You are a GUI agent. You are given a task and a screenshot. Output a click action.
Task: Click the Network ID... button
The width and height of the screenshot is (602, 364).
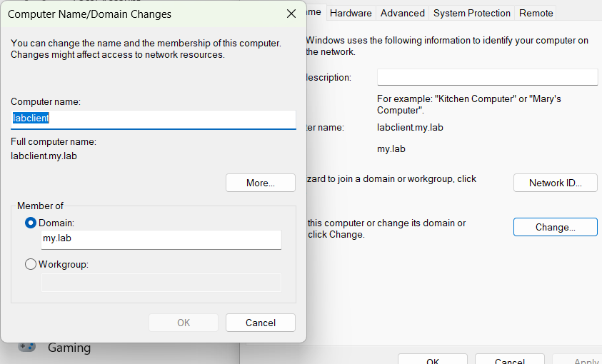[555, 183]
